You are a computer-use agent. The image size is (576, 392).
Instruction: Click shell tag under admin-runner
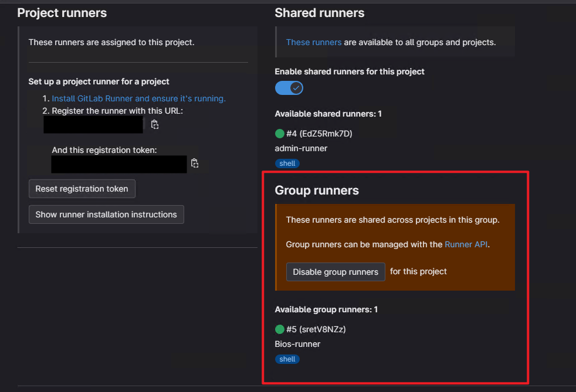pos(287,163)
